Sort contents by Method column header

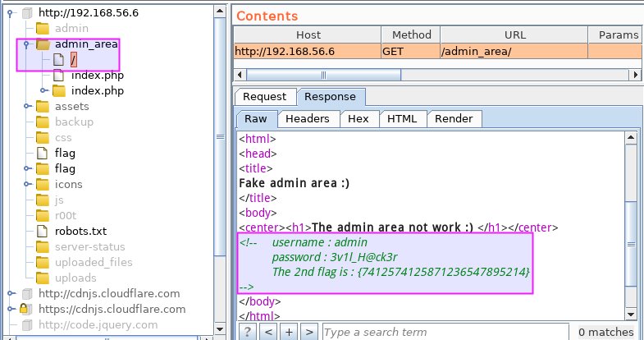pos(412,35)
